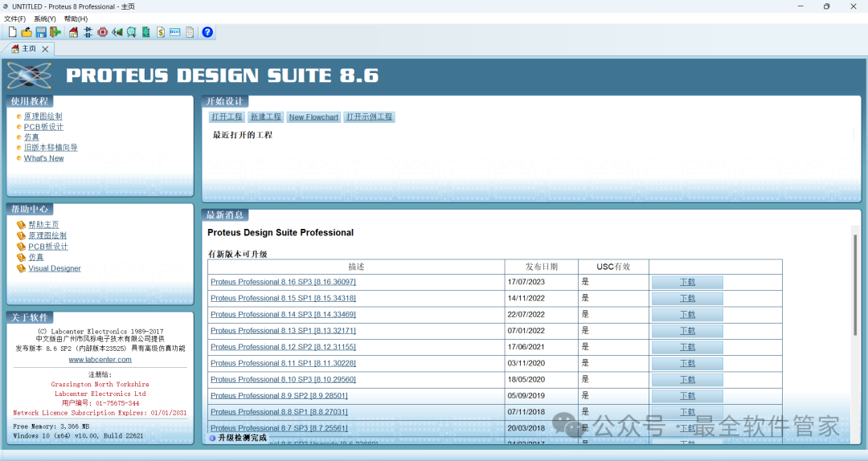Image resolution: width=868 pixels, height=461 pixels.
Task: Click the 新建工程 button
Action: point(265,117)
